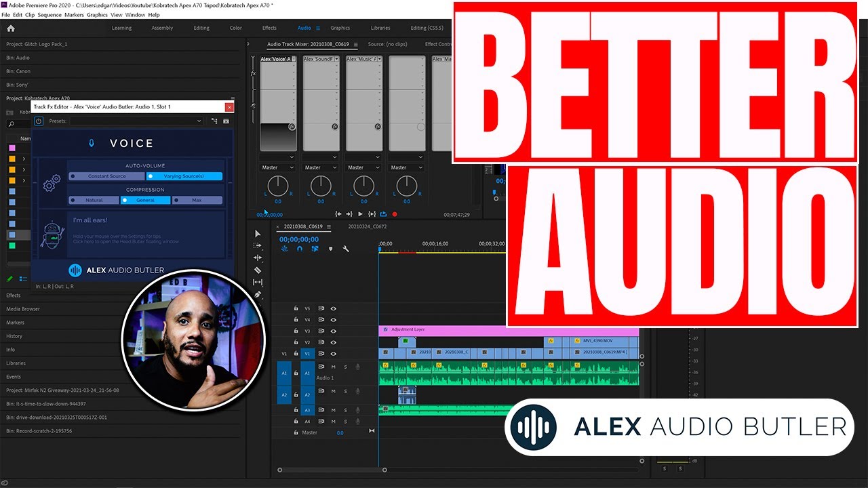
Task: Select the Ripple Edit tool
Action: (258, 258)
